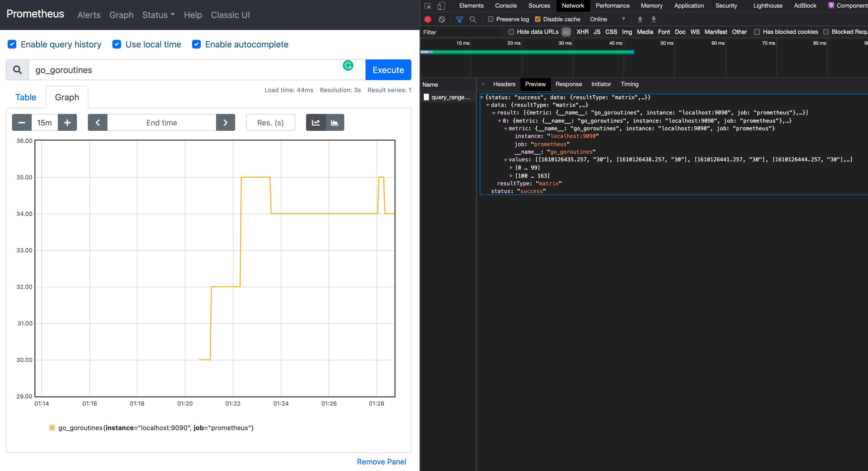Click the search magnifier icon beside query input
This screenshot has height=471, width=868.
pos(17,70)
